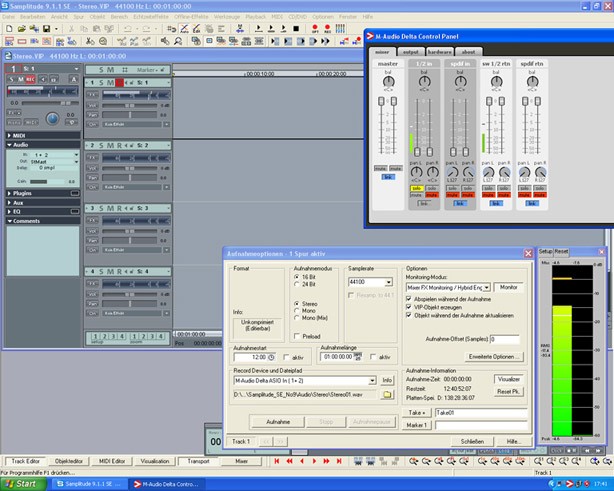Mute track 2 with its M button
Screen dimensions: 614x491
point(109,145)
